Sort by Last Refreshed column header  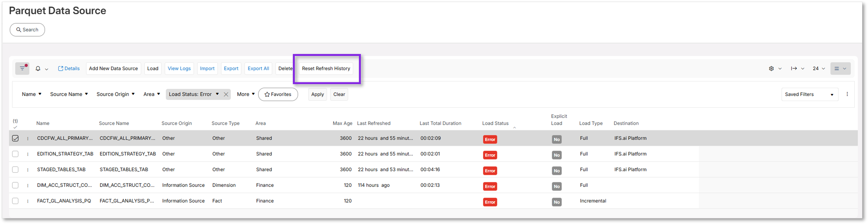coord(374,123)
